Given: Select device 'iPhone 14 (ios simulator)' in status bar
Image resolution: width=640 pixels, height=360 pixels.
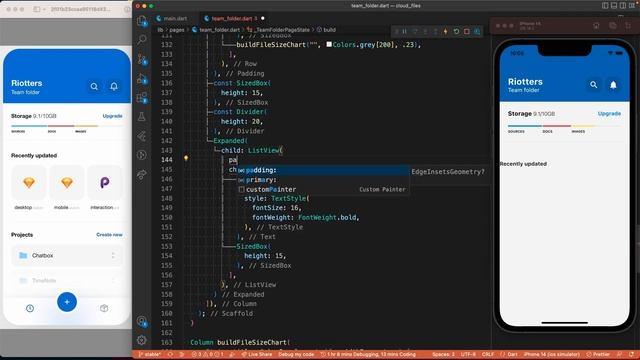Looking at the screenshot, I should point(551,354).
